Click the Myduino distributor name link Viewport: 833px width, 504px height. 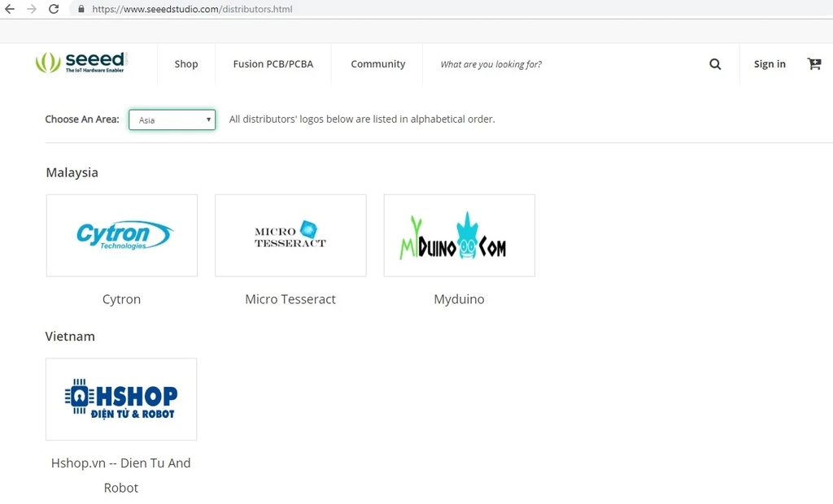pos(459,299)
